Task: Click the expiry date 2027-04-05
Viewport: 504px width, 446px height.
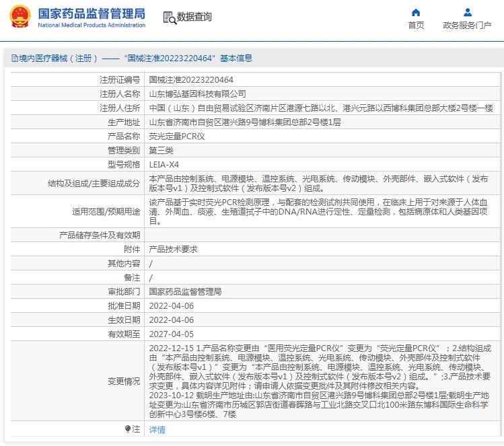Action: click(171, 334)
